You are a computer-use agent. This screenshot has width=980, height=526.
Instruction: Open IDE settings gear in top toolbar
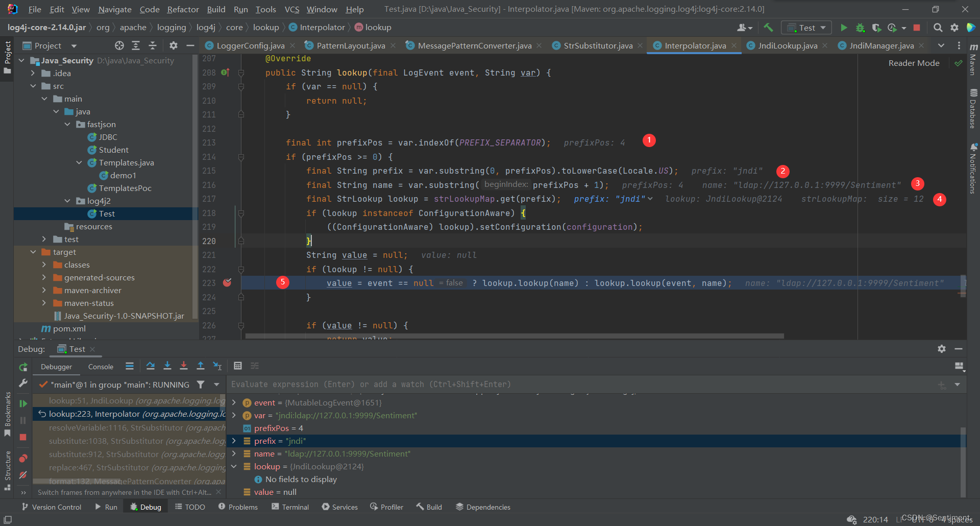point(954,28)
